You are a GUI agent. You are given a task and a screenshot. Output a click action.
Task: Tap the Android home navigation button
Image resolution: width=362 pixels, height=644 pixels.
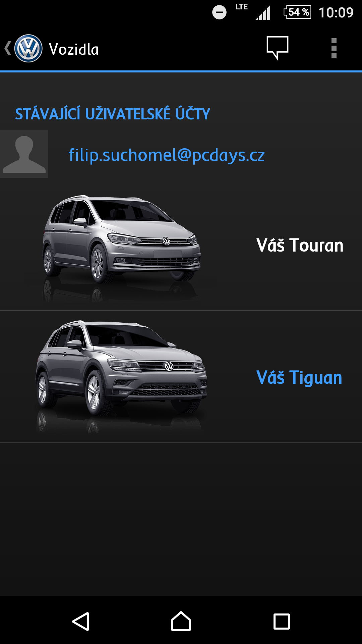click(x=181, y=621)
